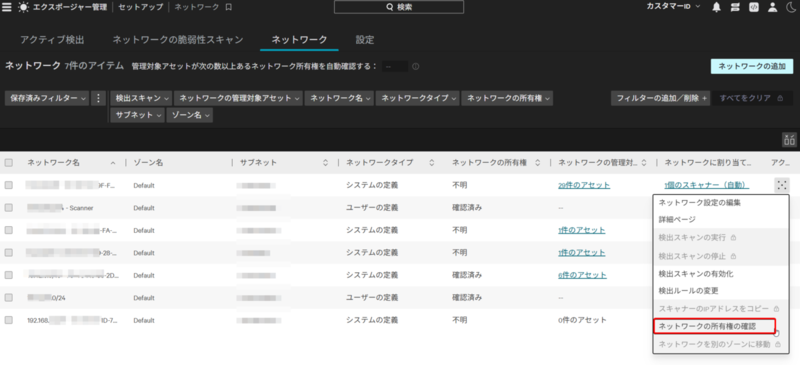Check the fourth network row checkbox
This screenshot has width=800, height=365.
pos(9,253)
